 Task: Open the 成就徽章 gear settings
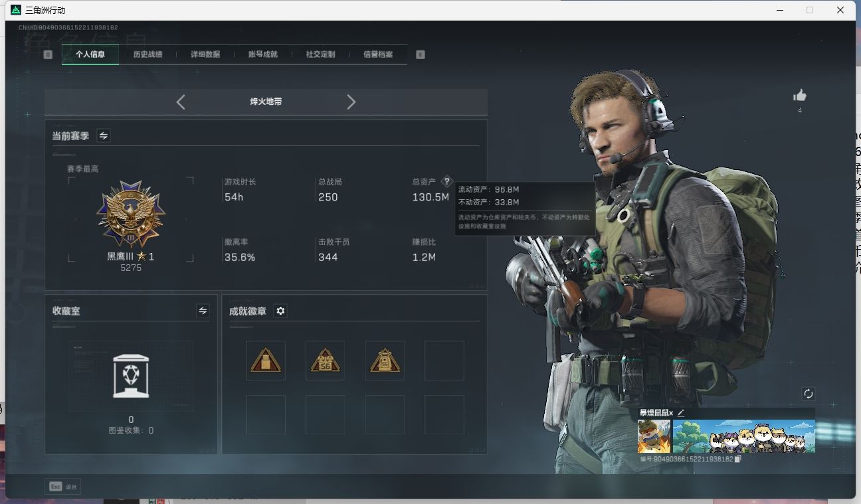(280, 311)
